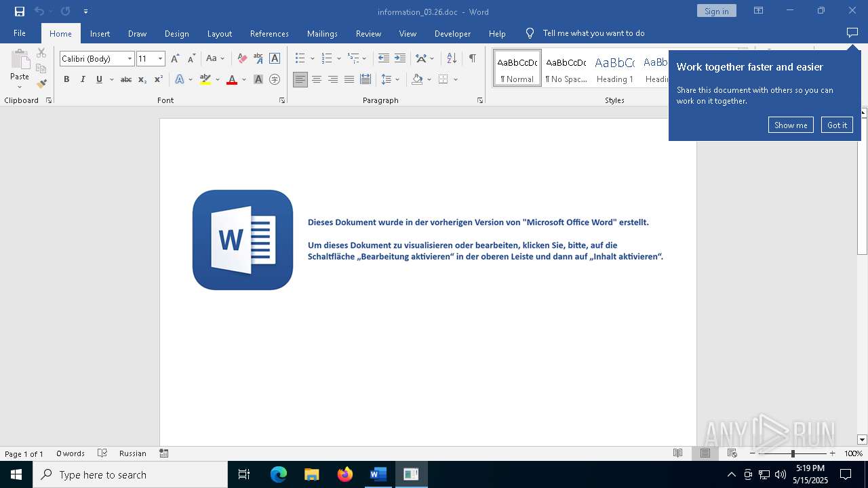Decrease the paragraph indent
Viewport: 868px width, 488px height.
(384, 58)
